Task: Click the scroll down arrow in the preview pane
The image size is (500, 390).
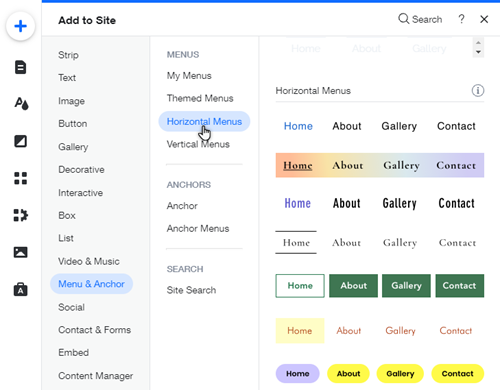Action: tap(478, 52)
